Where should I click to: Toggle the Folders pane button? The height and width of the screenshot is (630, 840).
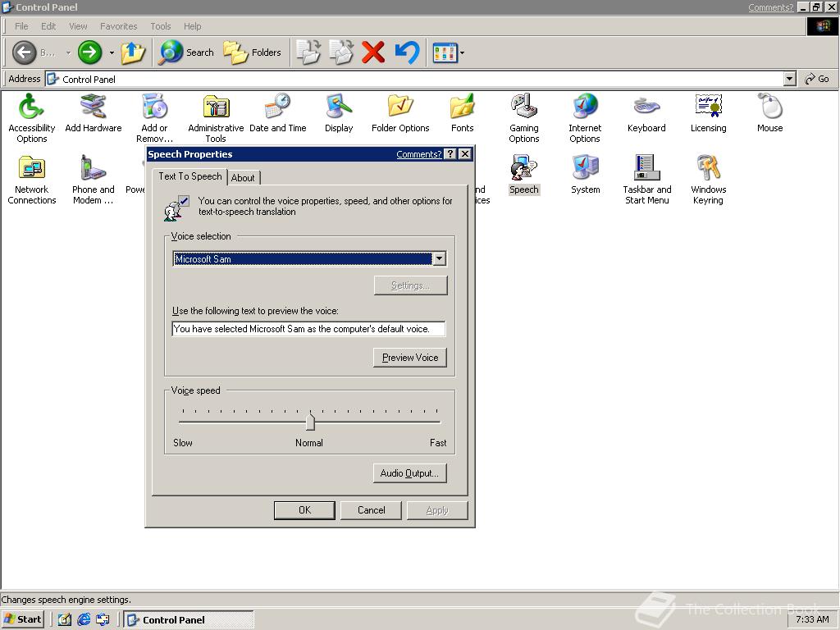click(252, 52)
